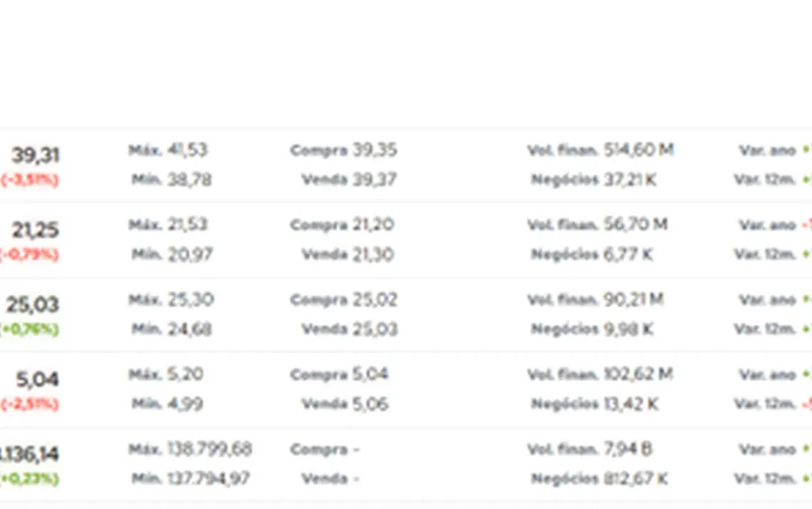
Task: Select the 21,25 last price quote
Action: [x=35, y=230]
